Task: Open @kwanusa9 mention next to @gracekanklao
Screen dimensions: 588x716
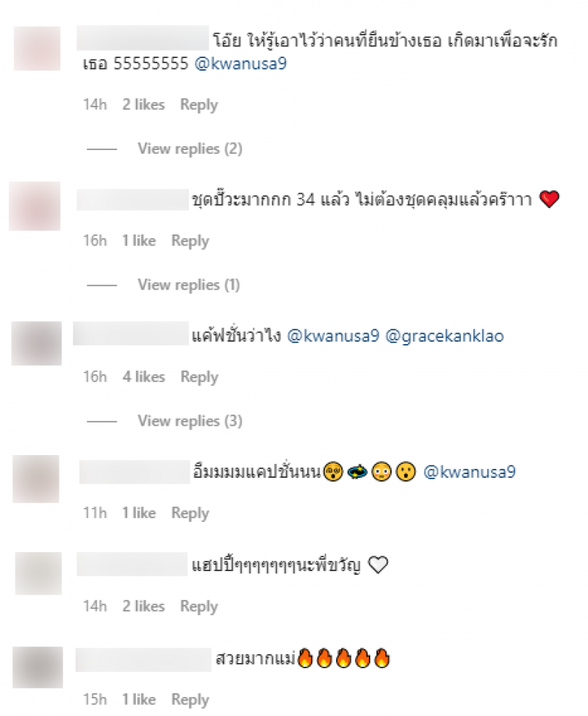Action: (333, 336)
